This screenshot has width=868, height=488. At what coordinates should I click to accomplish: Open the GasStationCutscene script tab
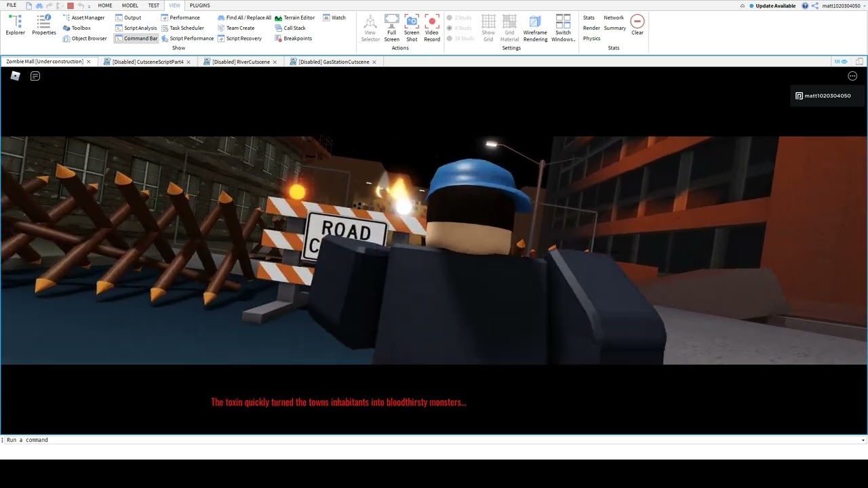click(x=334, y=62)
